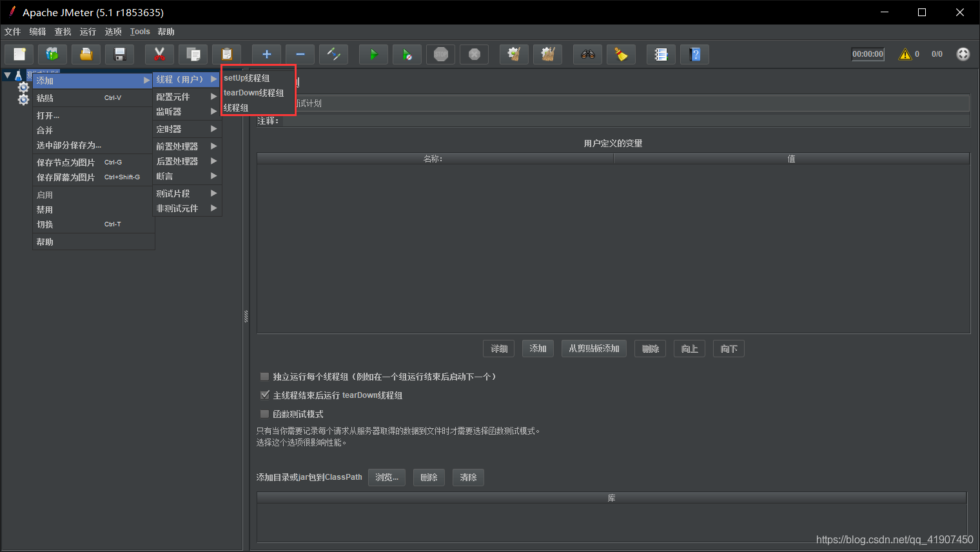Click Start no pauses icon
The image size is (980, 552).
click(407, 54)
